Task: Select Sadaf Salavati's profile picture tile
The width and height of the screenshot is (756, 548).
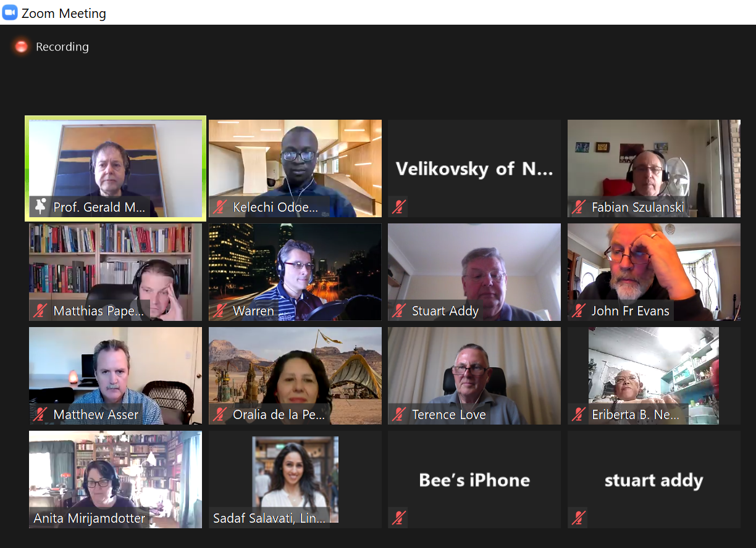Action: click(295, 479)
